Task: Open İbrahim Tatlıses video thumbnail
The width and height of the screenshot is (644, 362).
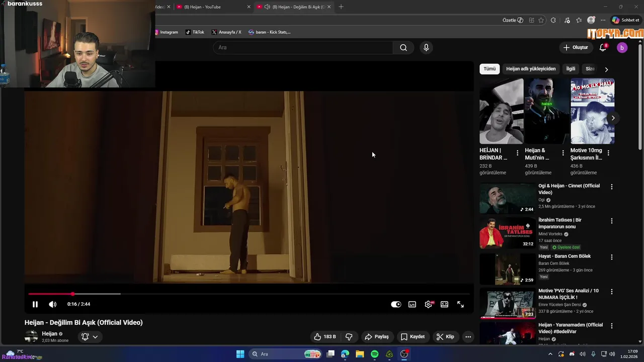Action: (507, 233)
